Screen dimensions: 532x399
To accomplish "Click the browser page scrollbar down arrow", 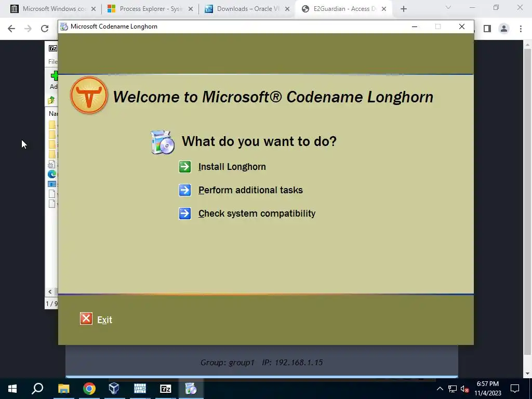I will pyautogui.click(x=527, y=374).
